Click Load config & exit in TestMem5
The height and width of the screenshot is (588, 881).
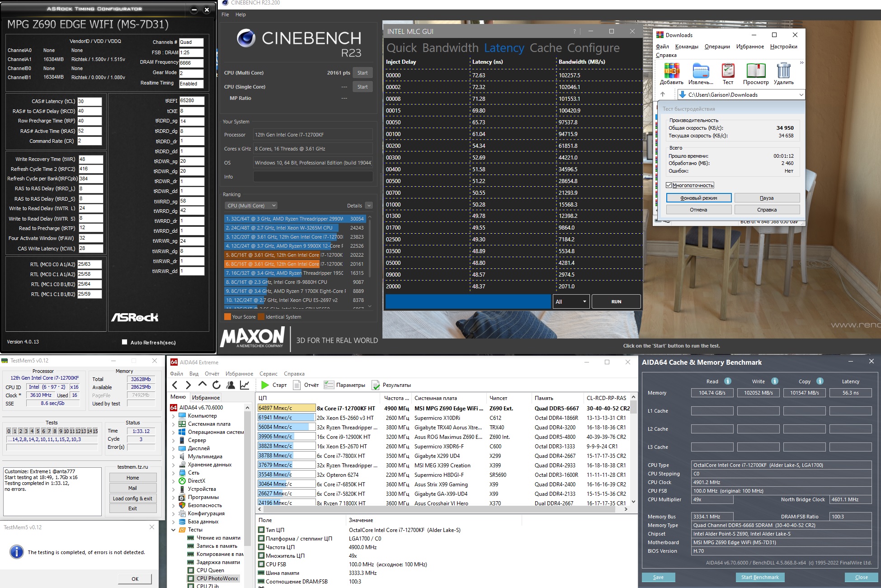coord(132,498)
